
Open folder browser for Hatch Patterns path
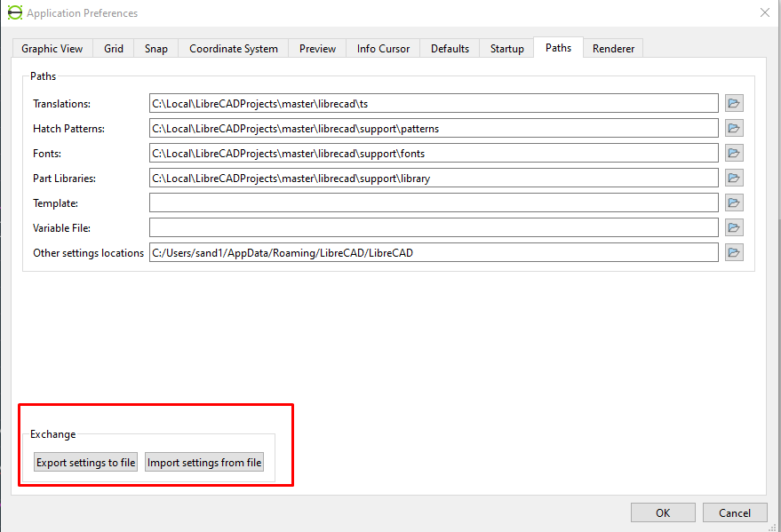733,129
